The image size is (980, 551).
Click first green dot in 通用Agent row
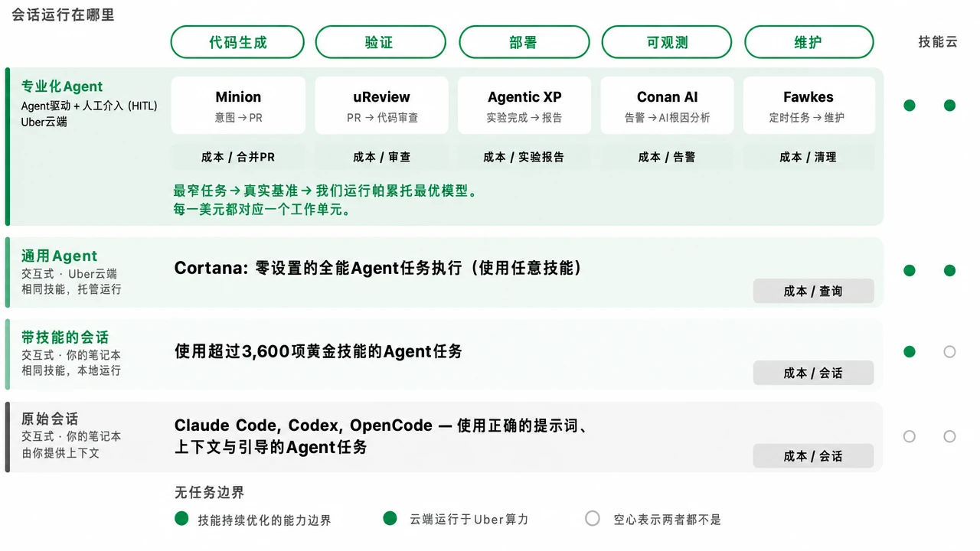910,270
